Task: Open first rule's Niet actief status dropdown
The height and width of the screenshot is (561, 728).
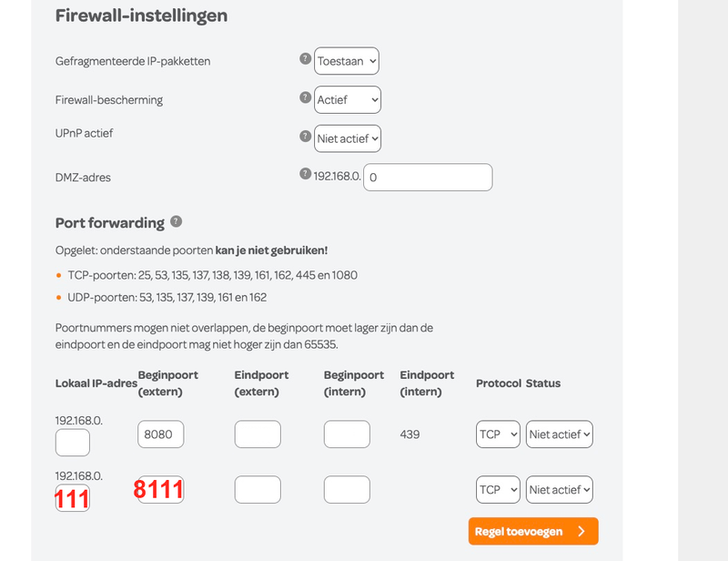Action: [560, 434]
